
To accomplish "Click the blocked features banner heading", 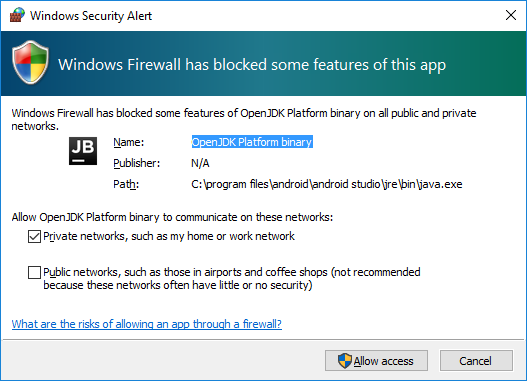I will (252, 65).
